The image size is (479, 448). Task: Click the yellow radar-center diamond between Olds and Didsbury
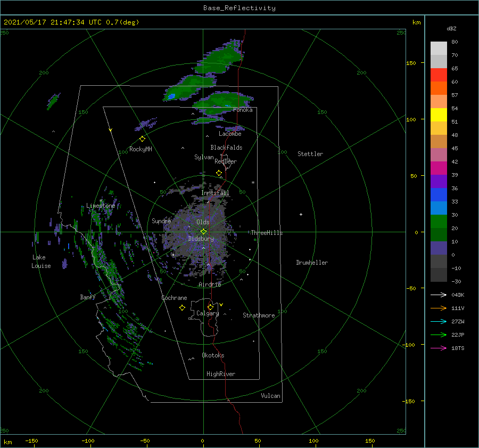click(203, 232)
